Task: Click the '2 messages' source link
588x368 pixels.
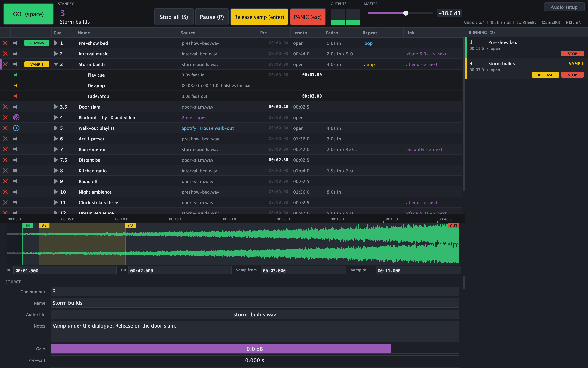Action: tap(194, 118)
